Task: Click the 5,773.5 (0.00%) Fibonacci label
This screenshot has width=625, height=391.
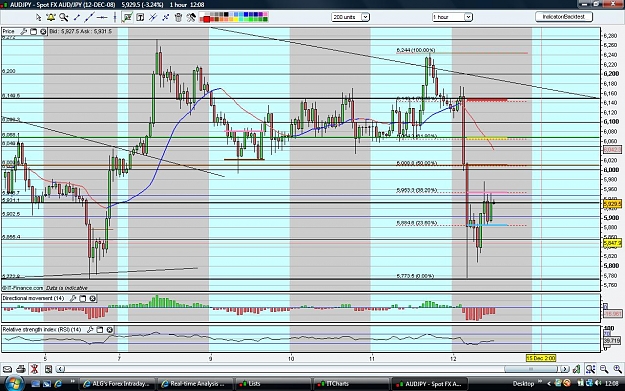Action: (415, 276)
